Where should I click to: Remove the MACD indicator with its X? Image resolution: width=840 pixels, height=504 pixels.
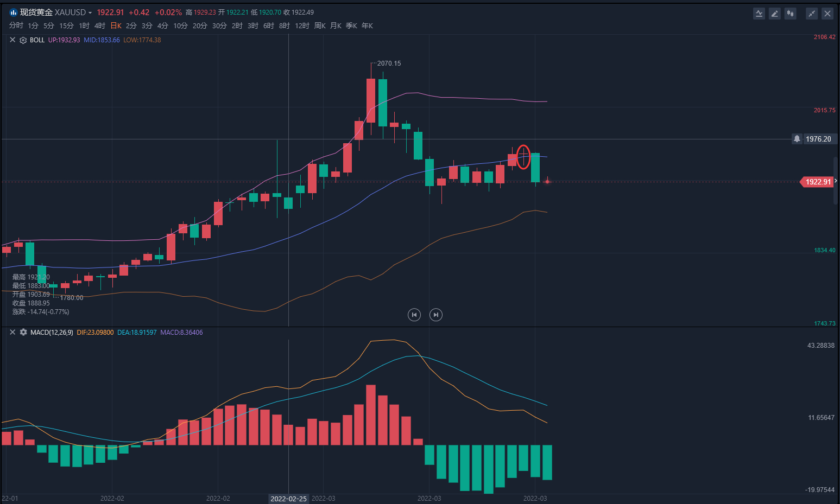click(x=12, y=332)
